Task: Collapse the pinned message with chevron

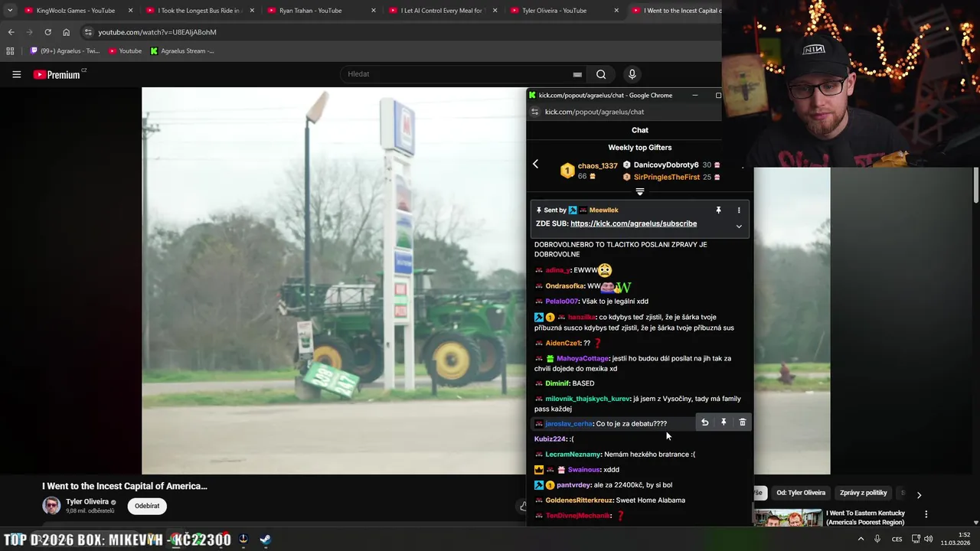Action: tap(739, 226)
